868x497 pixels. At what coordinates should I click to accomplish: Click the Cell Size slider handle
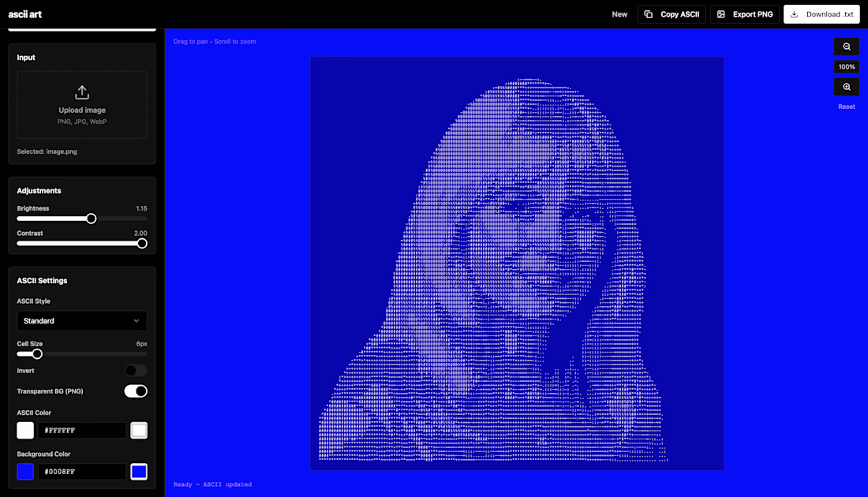[37, 353]
